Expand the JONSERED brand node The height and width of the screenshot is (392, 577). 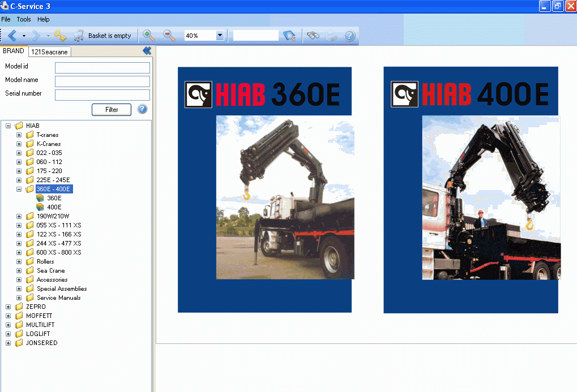(x=8, y=343)
